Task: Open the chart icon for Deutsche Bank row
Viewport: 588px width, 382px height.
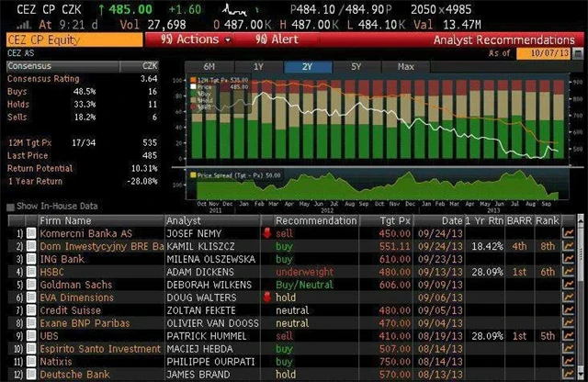Action: coord(568,376)
